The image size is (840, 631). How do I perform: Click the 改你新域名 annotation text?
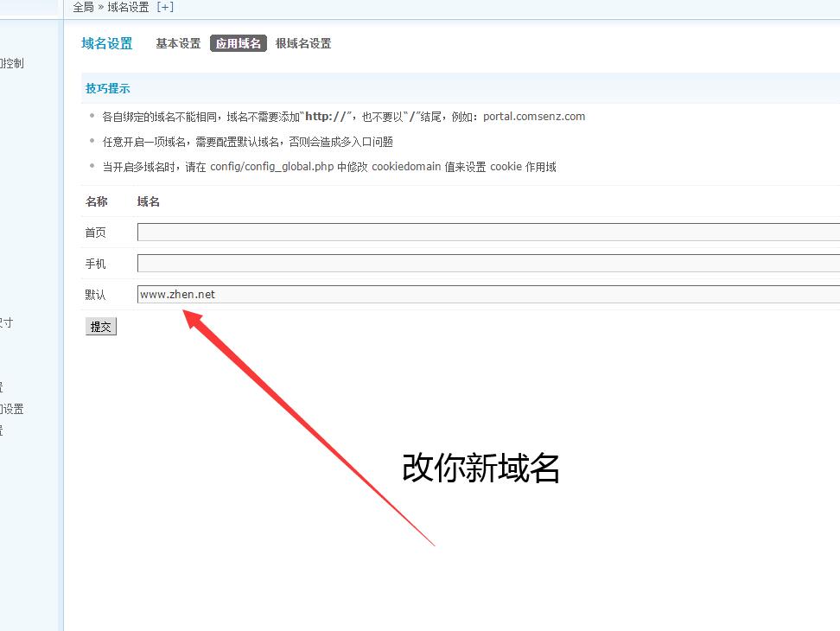tap(481, 468)
